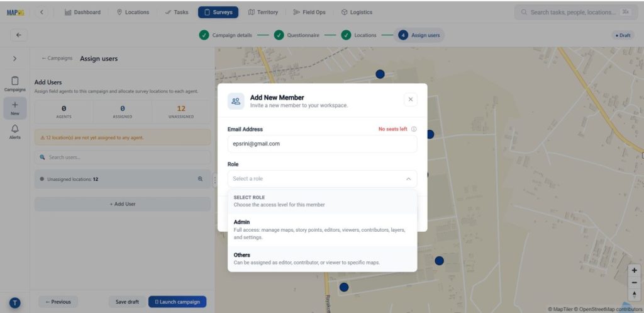Select the Surveys tab
644x313 pixels.
[x=218, y=13]
